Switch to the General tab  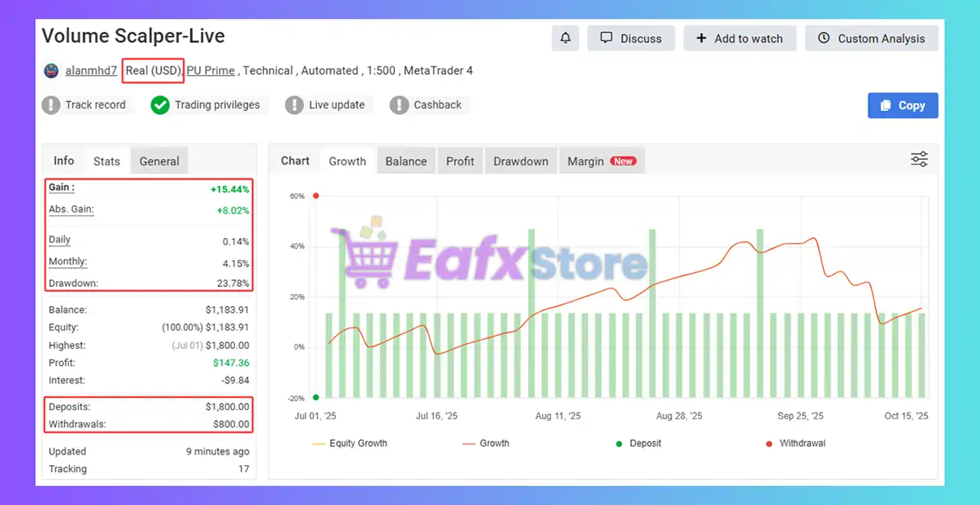pyautogui.click(x=159, y=161)
